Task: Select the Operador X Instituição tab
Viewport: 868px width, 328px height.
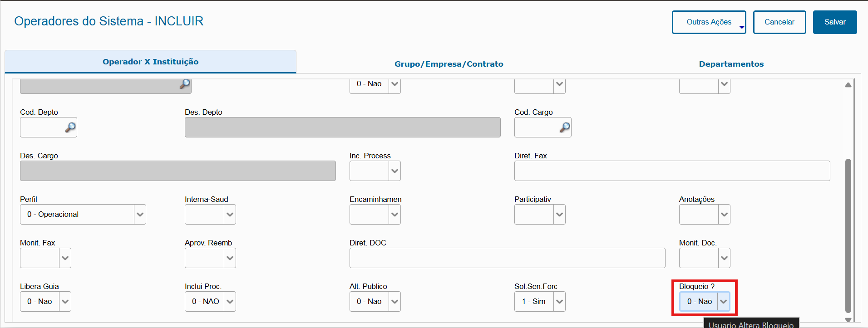Action: pos(150,62)
